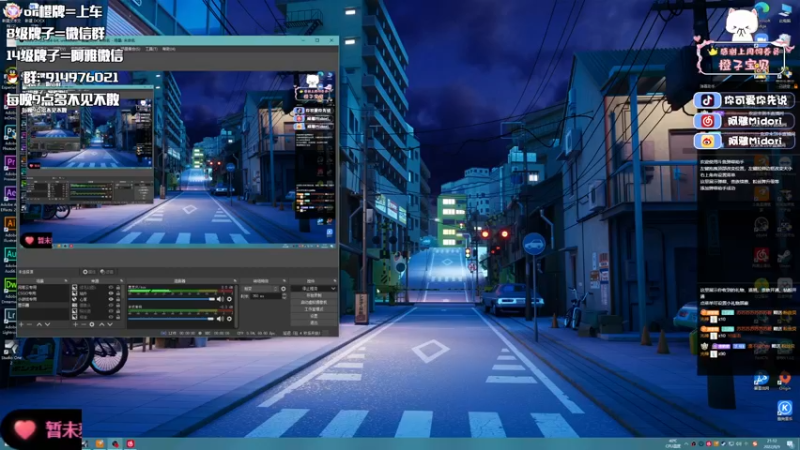
Task: Open the Adobe Lightroom desktop icon
Action: pos(10,315)
